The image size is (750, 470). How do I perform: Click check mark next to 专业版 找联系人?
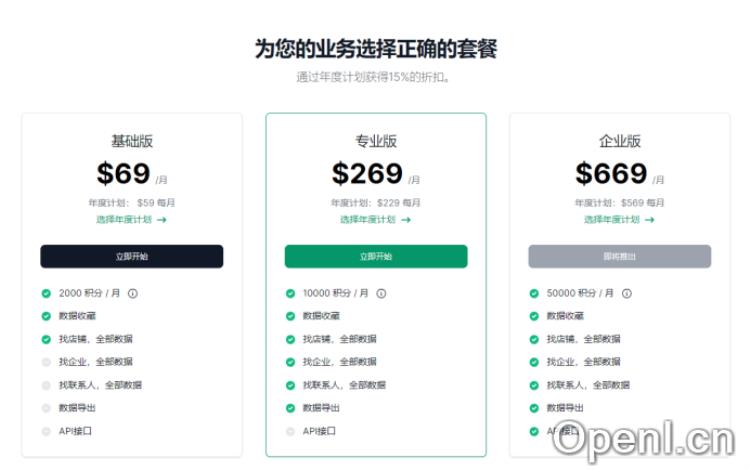(x=290, y=385)
